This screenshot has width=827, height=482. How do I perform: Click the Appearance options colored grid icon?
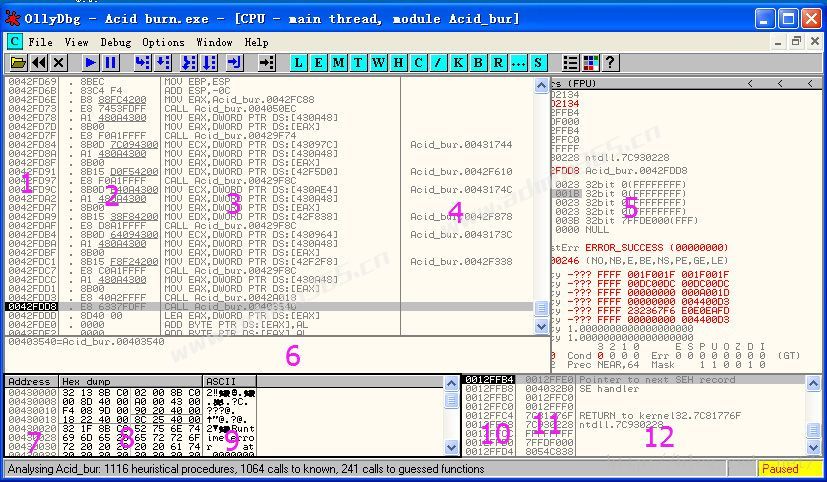pos(591,63)
